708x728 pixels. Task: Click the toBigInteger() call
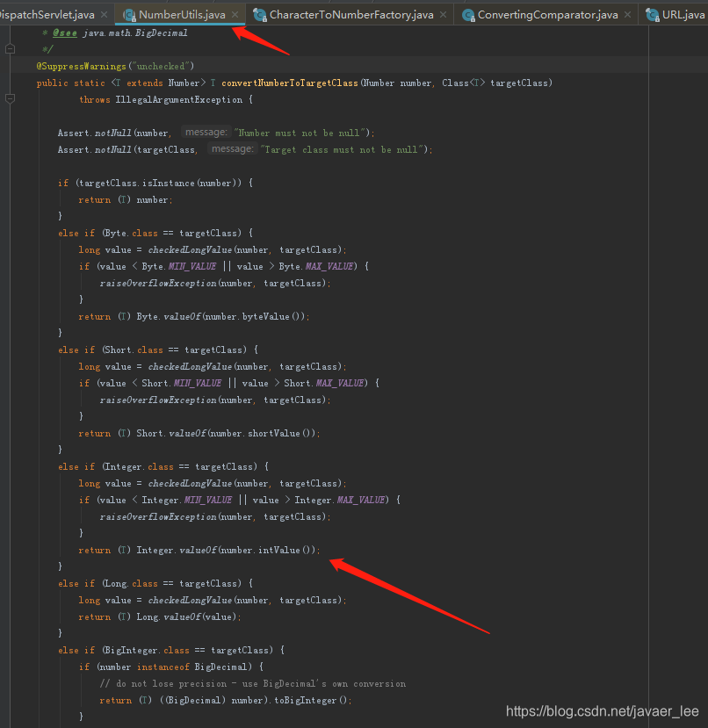coord(310,700)
